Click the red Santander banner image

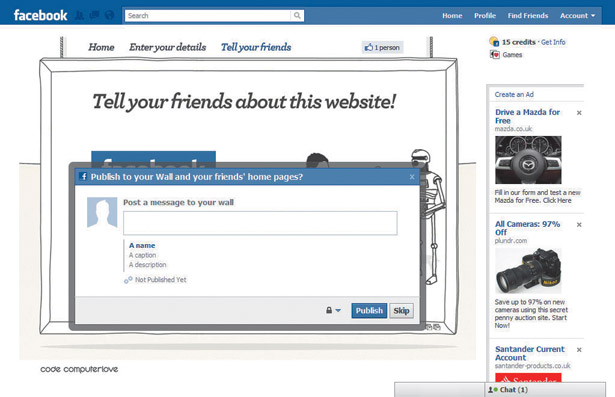pyautogui.click(x=528, y=378)
